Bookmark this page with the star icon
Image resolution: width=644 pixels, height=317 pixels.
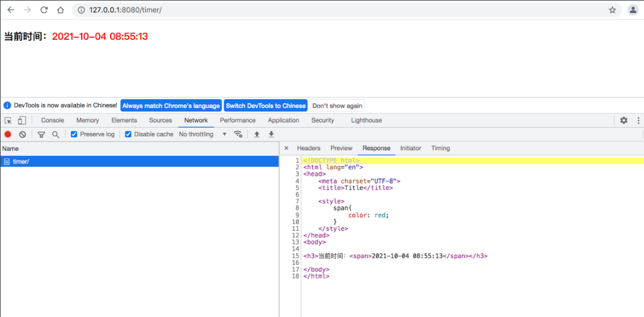tap(612, 10)
